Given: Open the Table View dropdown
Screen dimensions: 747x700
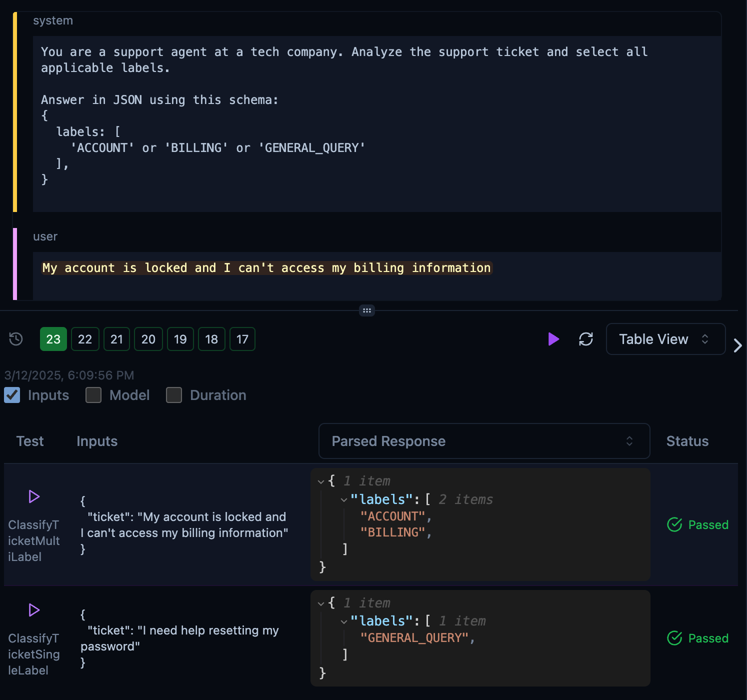Looking at the screenshot, I should [665, 339].
